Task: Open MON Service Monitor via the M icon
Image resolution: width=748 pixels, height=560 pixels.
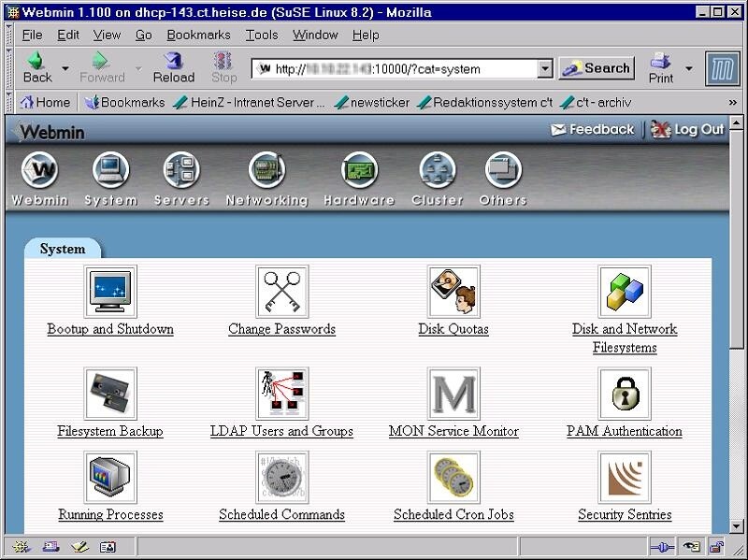Action: point(453,393)
